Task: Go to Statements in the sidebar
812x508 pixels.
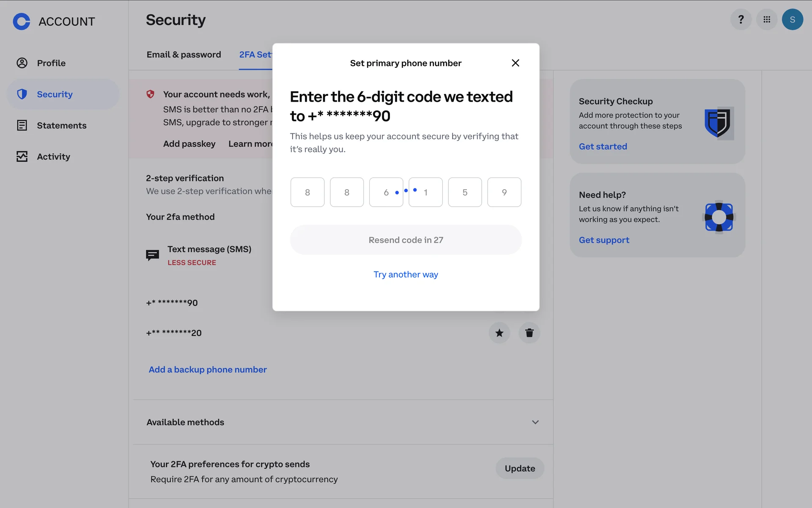Action: [x=61, y=125]
